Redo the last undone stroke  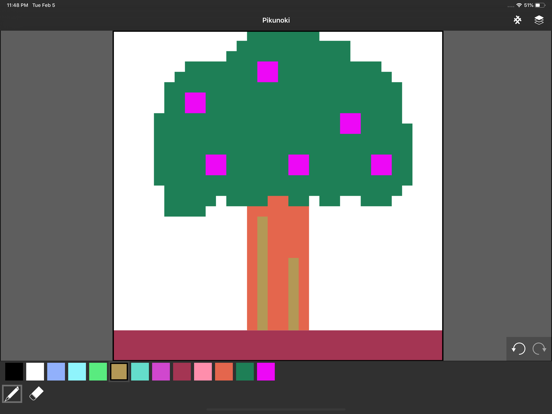click(539, 349)
